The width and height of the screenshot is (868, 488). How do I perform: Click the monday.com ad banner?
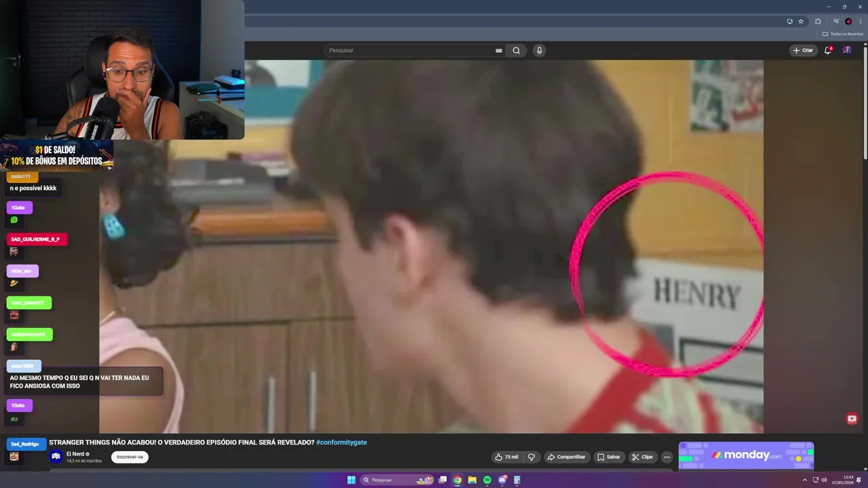tap(746, 455)
